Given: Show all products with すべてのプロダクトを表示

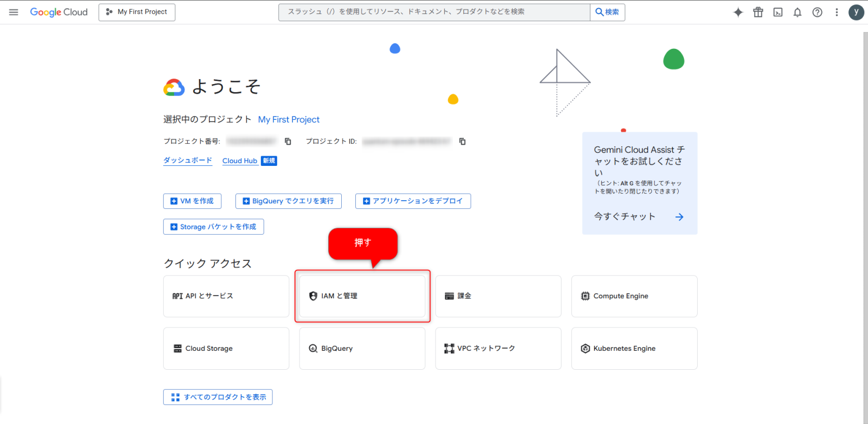Looking at the screenshot, I should [x=218, y=397].
